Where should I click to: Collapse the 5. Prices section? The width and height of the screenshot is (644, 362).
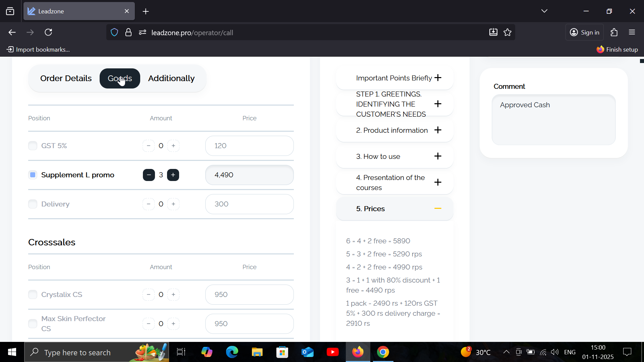[x=437, y=208]
